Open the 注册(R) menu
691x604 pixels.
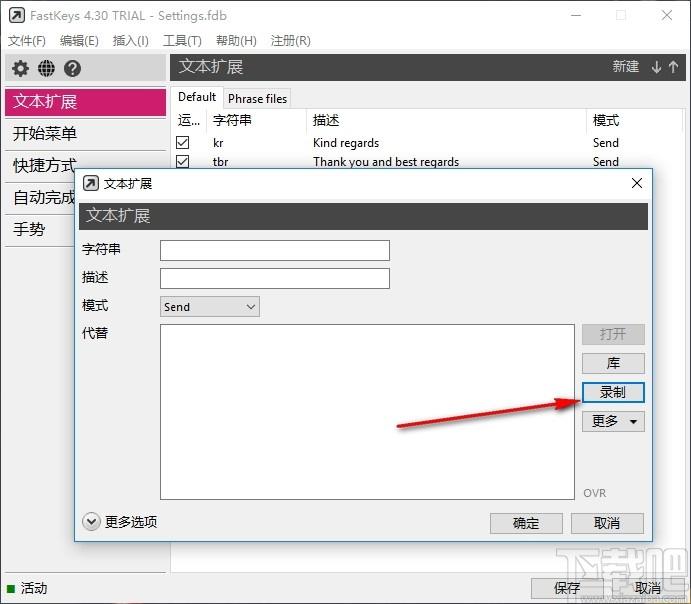pos(290,41)
